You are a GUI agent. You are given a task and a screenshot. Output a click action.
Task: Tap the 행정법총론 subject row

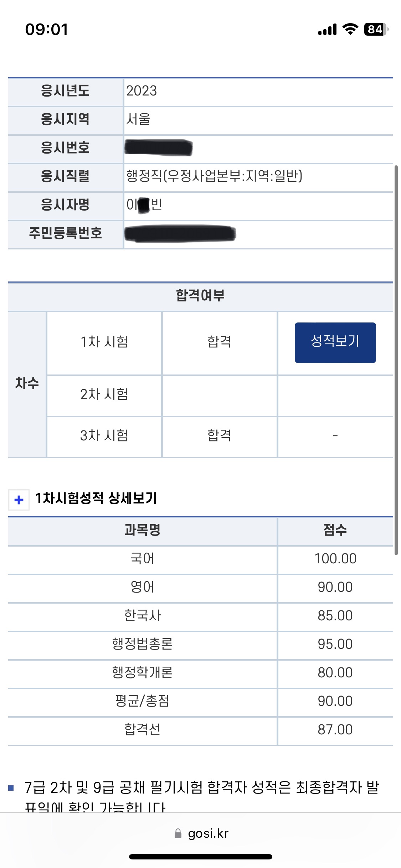click(x=142, y=644)
